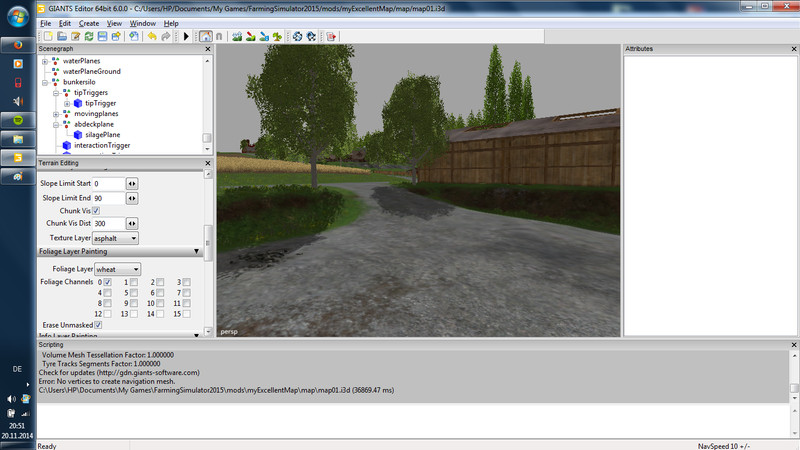Click the Slope Limit Start input field
This screenshot has width=800, height=450.
pyautogui.click(x=108, y=184)
